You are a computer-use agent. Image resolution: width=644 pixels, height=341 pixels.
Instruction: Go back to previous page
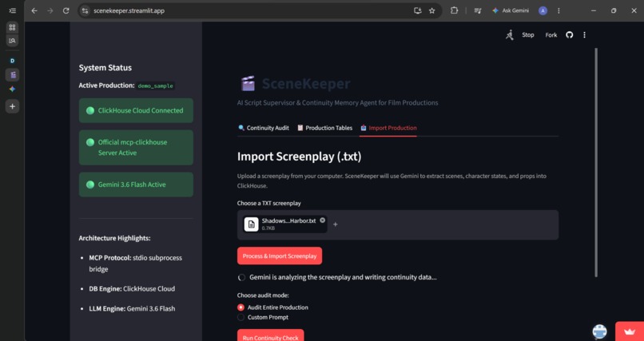coord(34,10)
